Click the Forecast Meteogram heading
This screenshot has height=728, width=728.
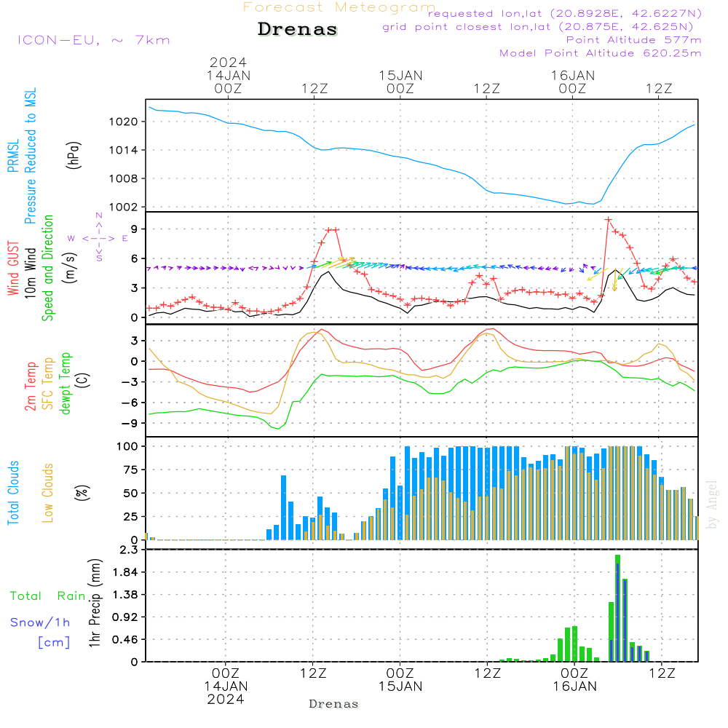(339, 7)
